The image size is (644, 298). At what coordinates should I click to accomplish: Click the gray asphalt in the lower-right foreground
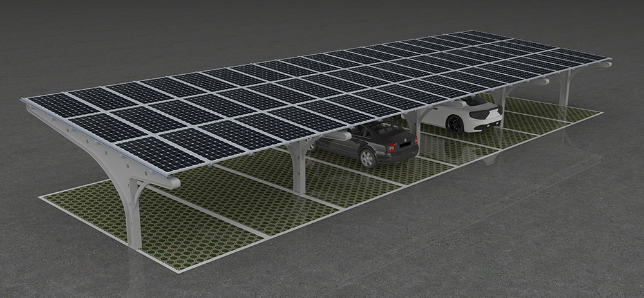[515, 245]
